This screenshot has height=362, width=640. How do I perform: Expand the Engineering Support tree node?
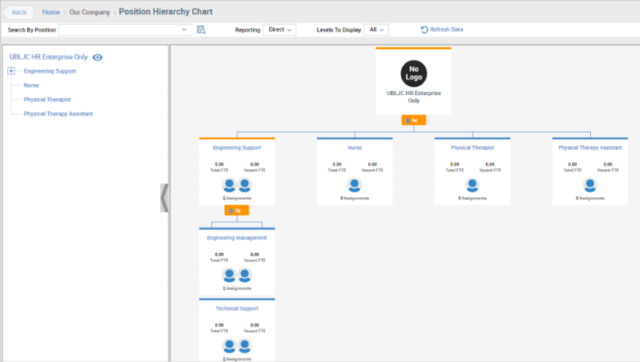pos(11,71)
